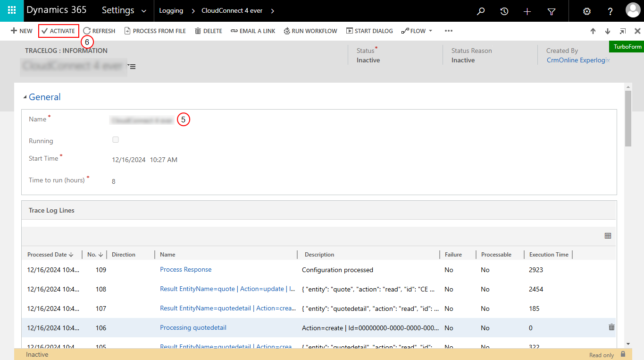The width and height of the screenshot is (644, 360).
Task: Open the advanced find funnel icon
Action: click(x=551, y=11)
